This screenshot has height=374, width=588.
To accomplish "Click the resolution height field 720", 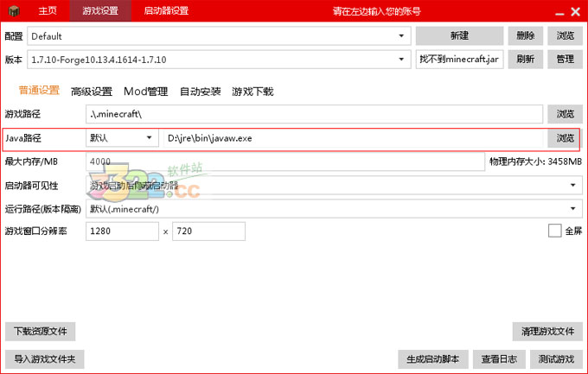I will (x=209, y=231).
